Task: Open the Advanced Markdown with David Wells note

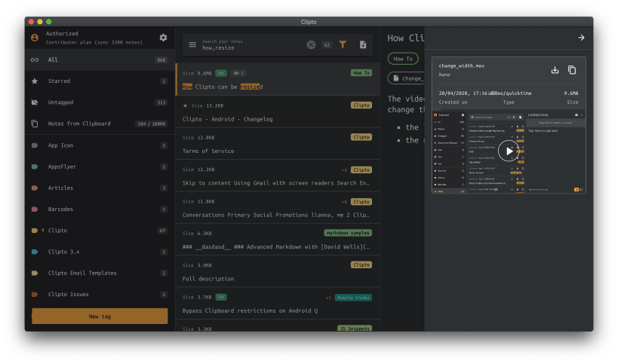Action: click(278, 240)
